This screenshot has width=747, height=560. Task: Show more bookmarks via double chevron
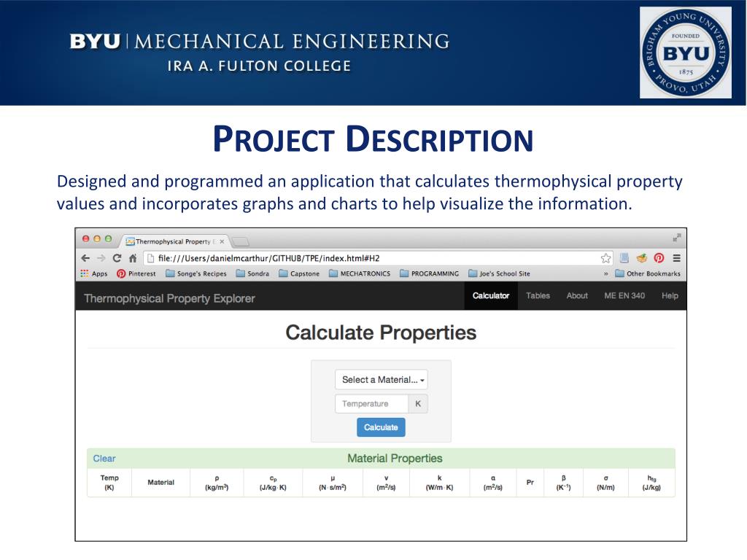click(606, 274)
